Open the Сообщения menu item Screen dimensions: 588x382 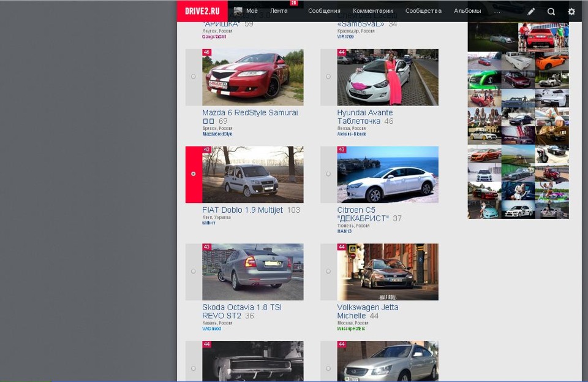coord(325,11)
